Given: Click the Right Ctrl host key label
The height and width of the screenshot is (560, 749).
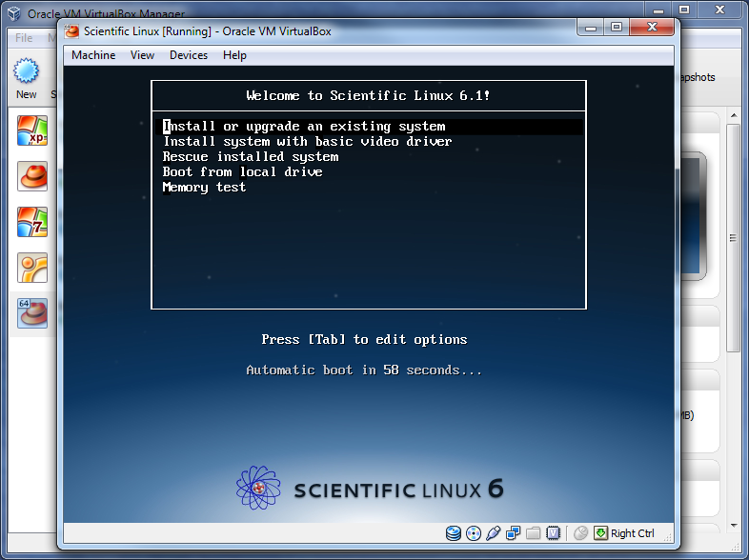Looking at the screenshot, I should click(x=633, y=533).
